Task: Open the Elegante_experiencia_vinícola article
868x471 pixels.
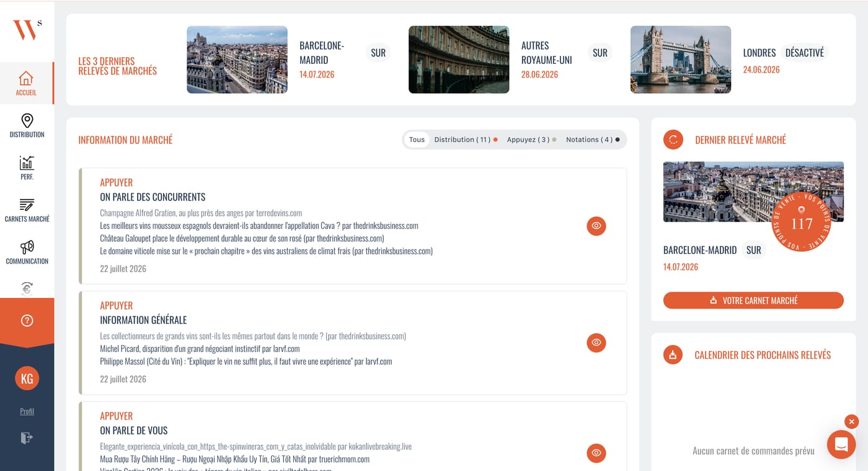Action: [x=255, y=446]
